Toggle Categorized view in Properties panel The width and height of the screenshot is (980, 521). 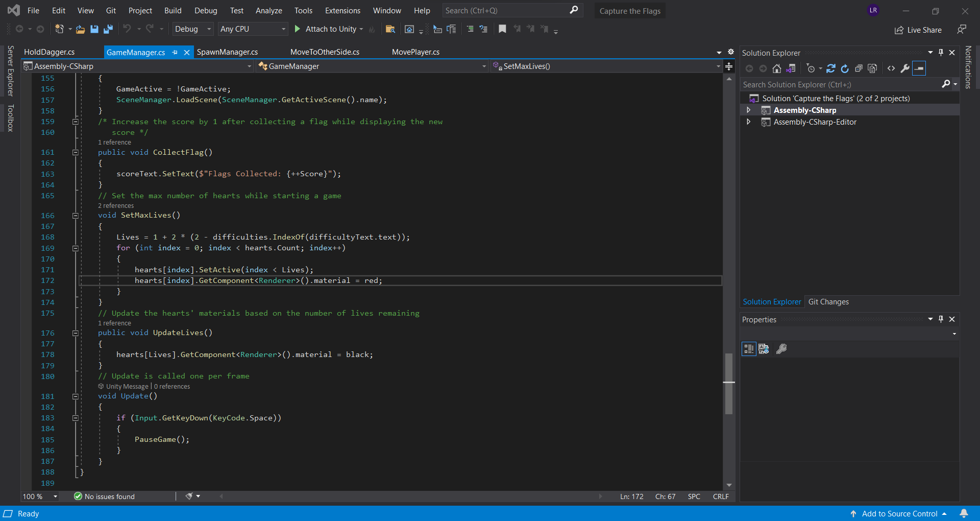pos(749,349)
